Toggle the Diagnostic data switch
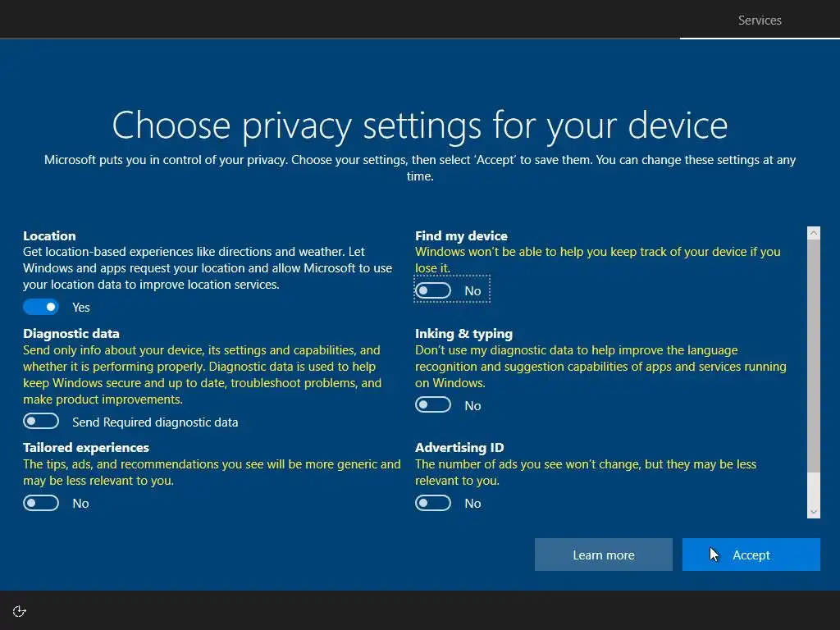 (x=41, y=421)
